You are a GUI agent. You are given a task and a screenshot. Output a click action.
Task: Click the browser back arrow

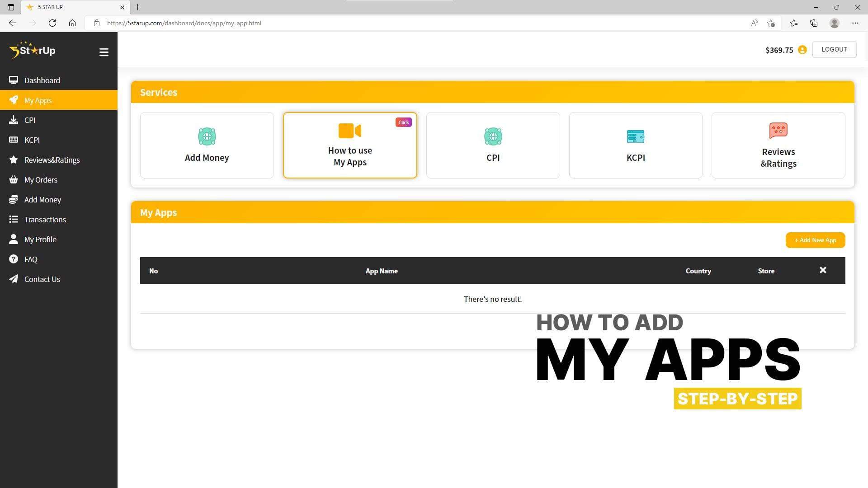(x=13, y=23)
